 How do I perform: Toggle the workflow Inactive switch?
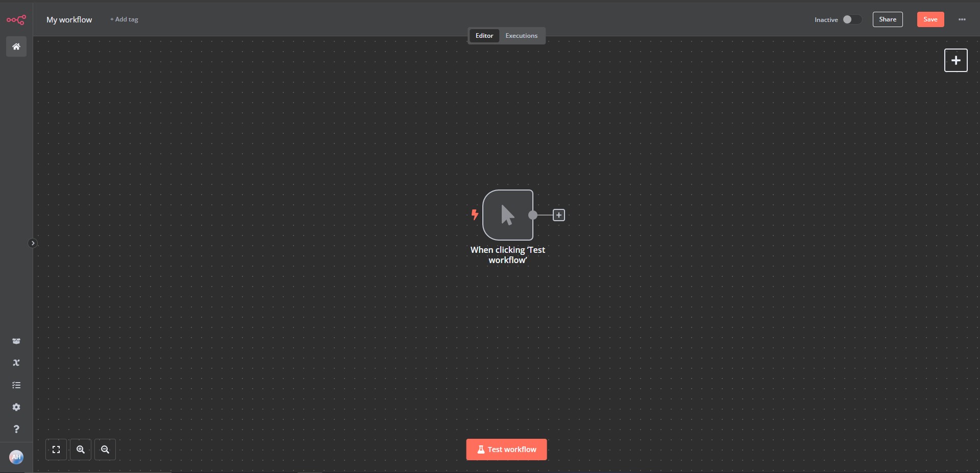tap(851, 19)
